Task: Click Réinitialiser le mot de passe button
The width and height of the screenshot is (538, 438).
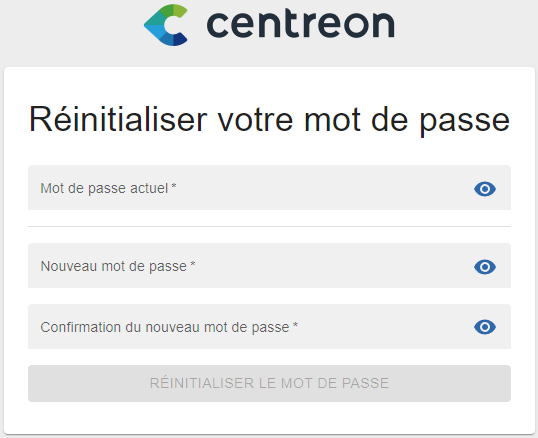Action: tap(269, 383)
